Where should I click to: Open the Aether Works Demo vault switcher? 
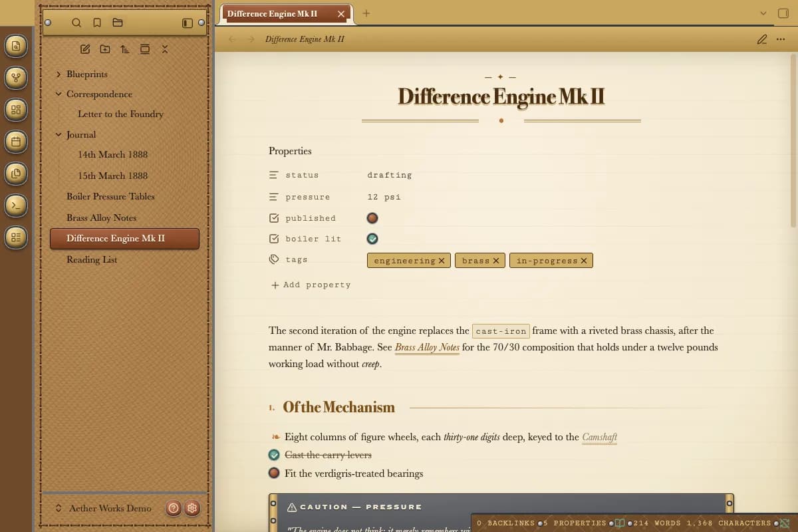click(x=103, y=508)
